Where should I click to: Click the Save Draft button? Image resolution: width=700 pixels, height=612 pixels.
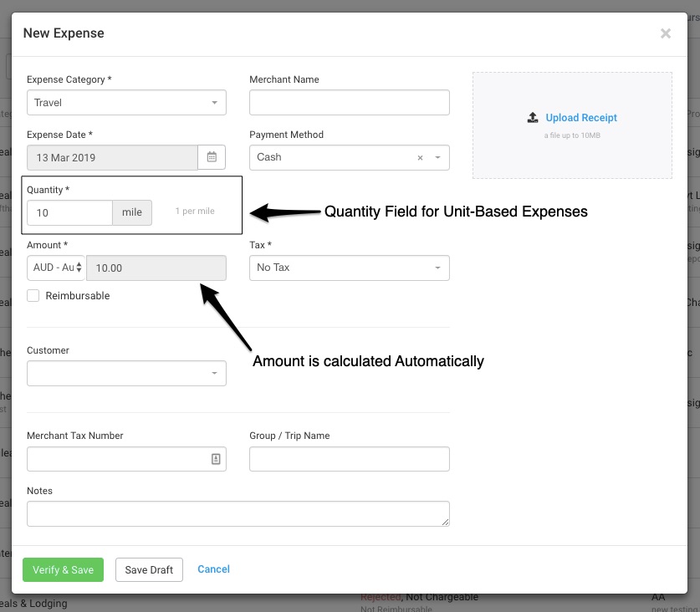(x=149, y=569)
